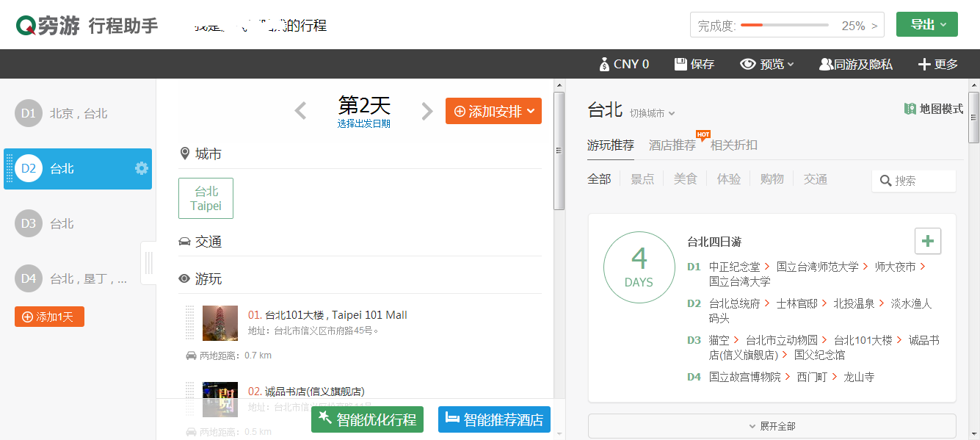Click the right recommendations panel scrollbar
Image resolution: width=980 pixels, height=440 pixels.
[974, 118]
